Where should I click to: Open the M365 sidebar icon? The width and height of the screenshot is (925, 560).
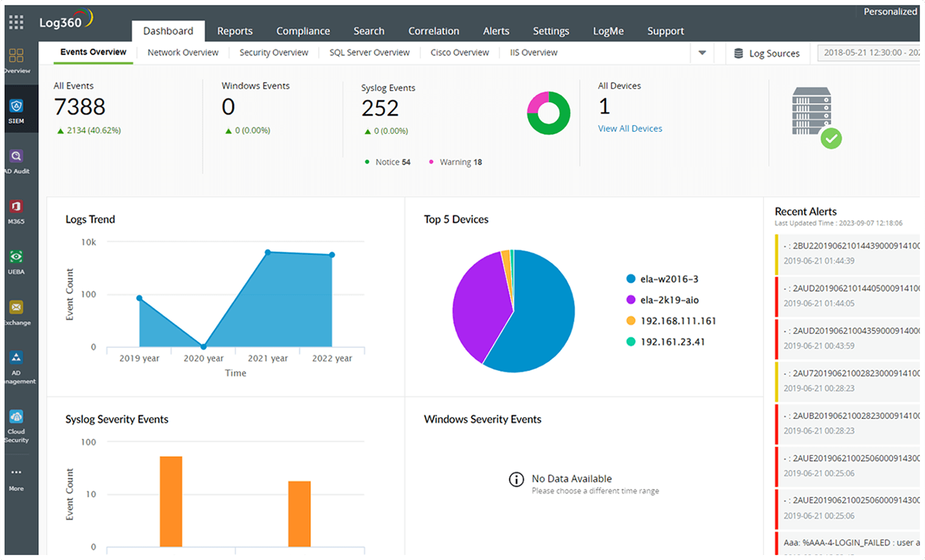tap(16, 212)
